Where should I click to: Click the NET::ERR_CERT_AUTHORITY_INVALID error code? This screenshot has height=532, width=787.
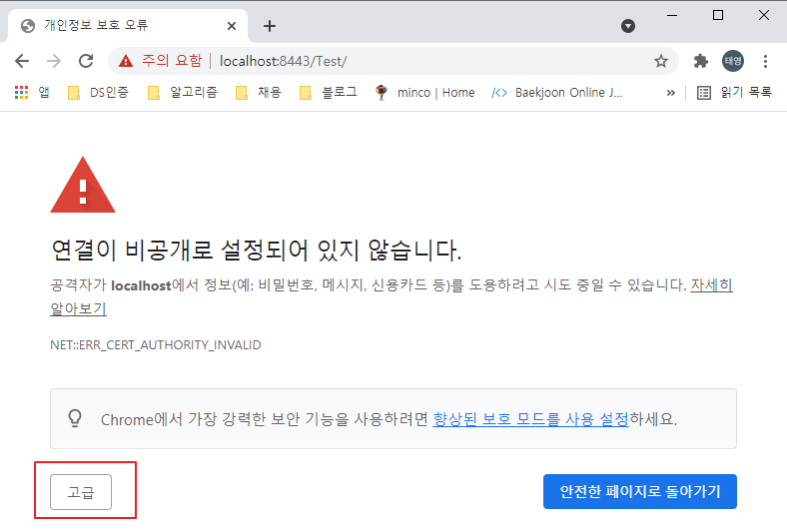click(156, 345)
